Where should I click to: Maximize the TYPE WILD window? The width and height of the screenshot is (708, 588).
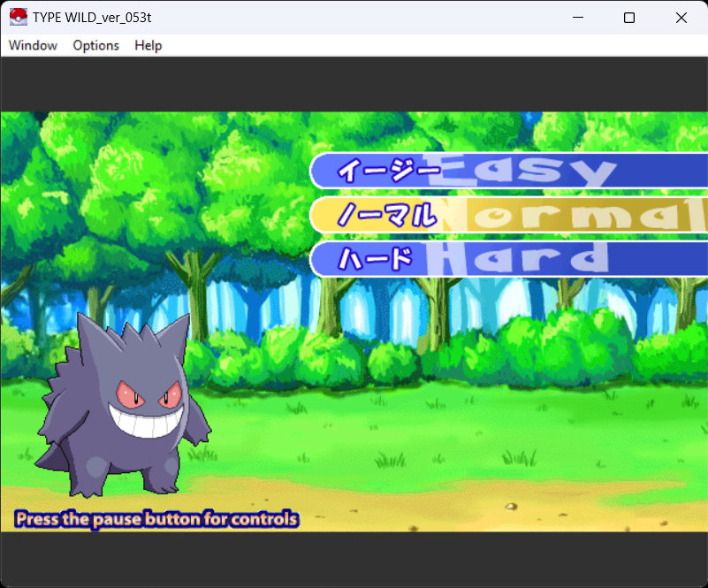629,17
